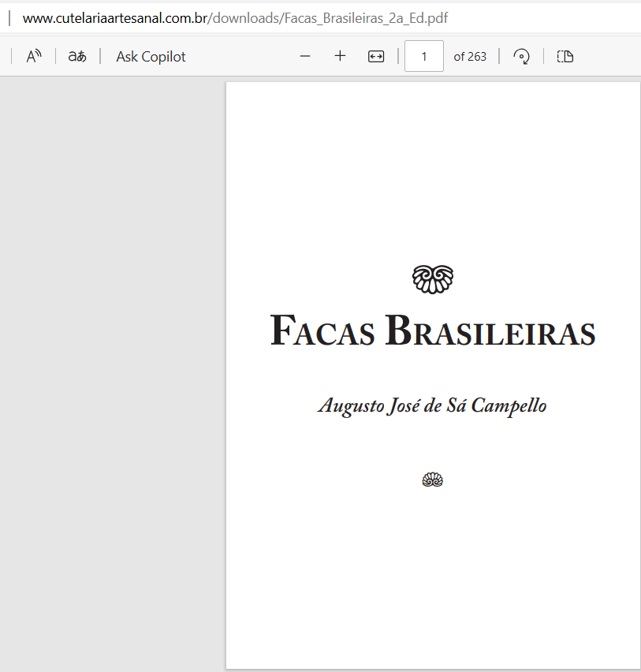The height and width of the screenshot is (672, 641).
Task: Open Ask Copilot
Action: pos(151,57)
